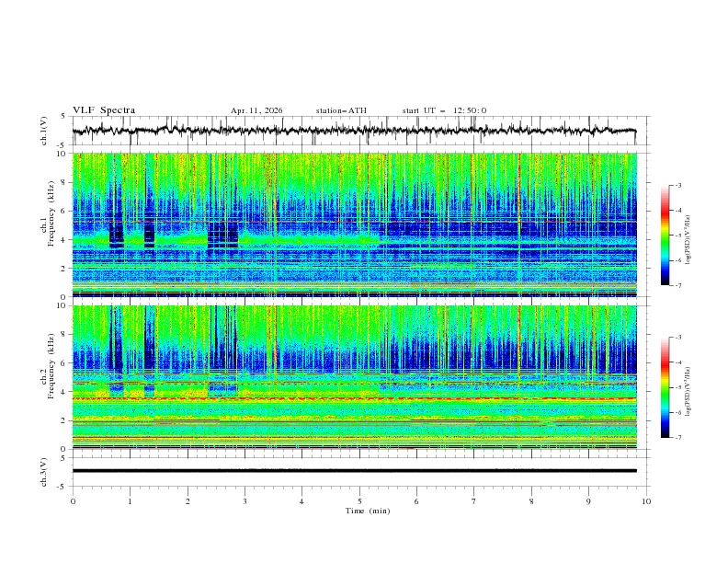This screenshot has height=563, width=728.
Task: Click time axis tick label "5"
Action: [359, 501]
